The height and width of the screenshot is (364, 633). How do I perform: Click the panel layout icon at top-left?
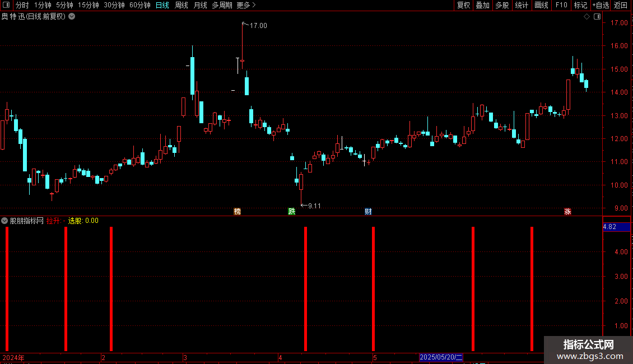tap(6, 5)
